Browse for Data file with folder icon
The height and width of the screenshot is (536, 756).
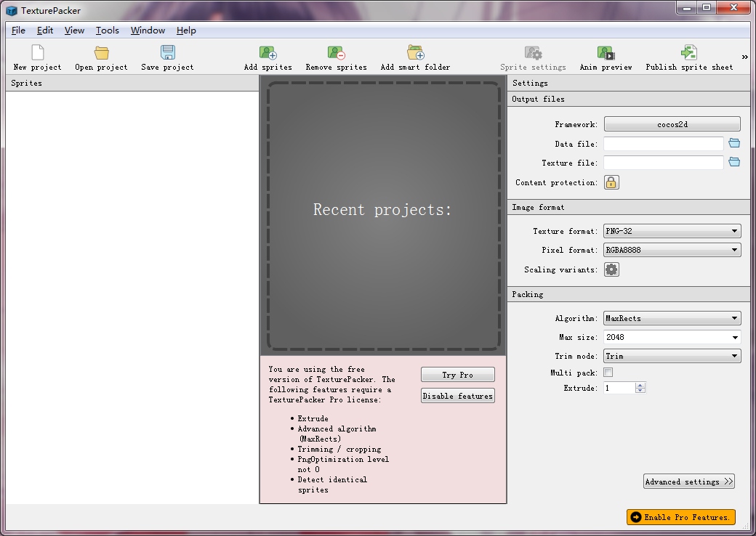[x=734, y=144]
